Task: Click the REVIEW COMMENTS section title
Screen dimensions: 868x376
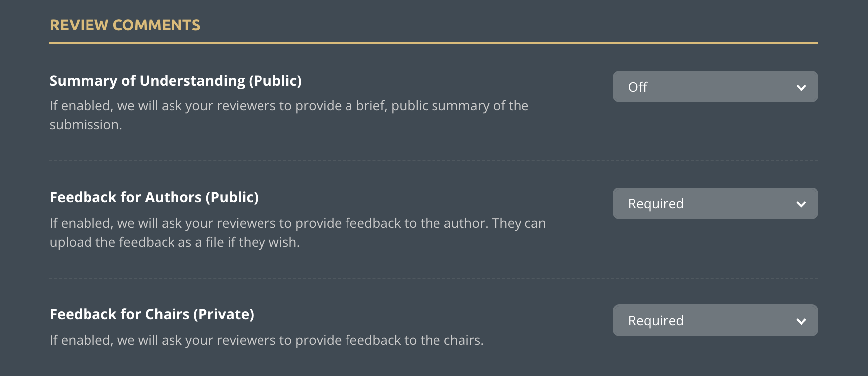Action: [x=125, y=25]
